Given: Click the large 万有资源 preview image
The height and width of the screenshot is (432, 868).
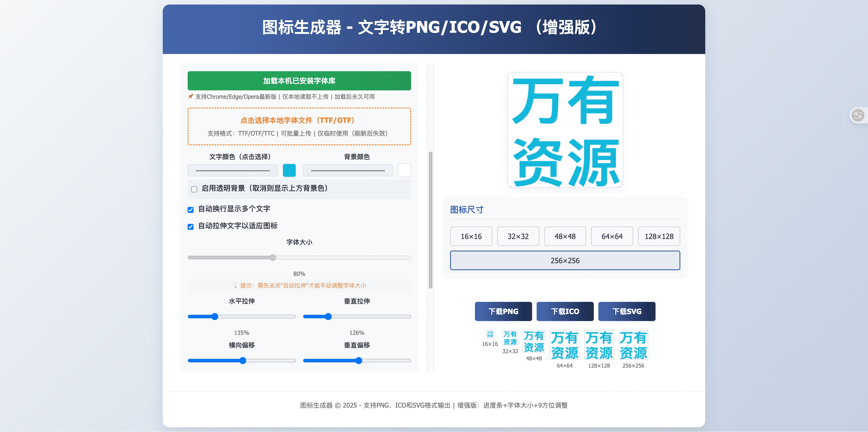Looking at the screenshot, I should click(x=565, y=130).
